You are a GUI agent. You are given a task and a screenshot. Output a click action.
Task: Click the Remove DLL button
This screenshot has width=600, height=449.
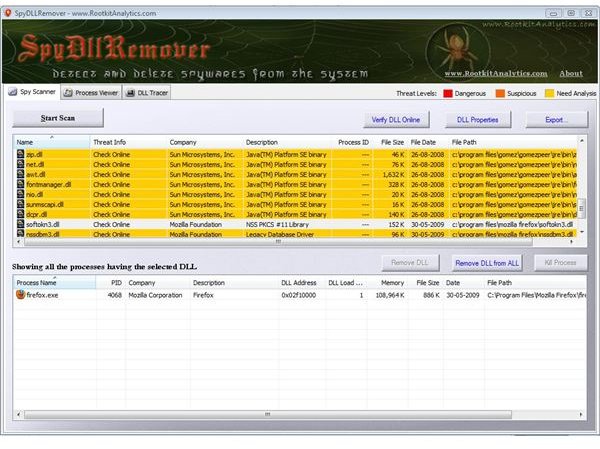pos(410,263)
